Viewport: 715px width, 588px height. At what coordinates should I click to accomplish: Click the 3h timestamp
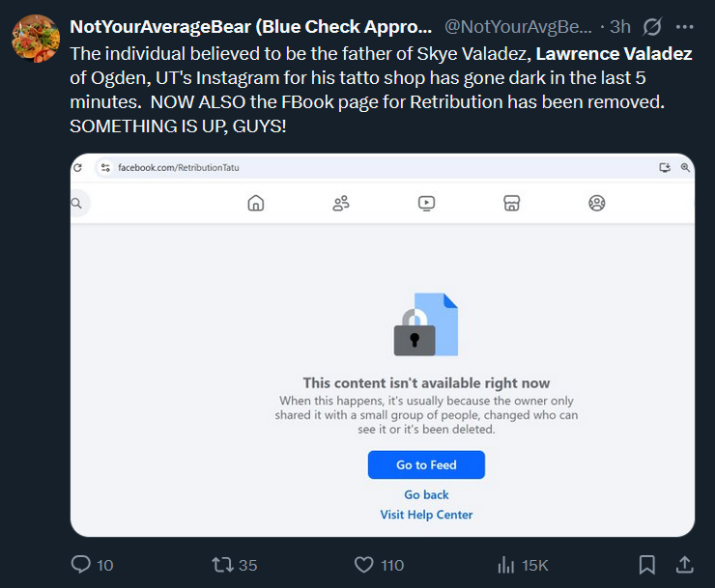click(x=620, y=27)
